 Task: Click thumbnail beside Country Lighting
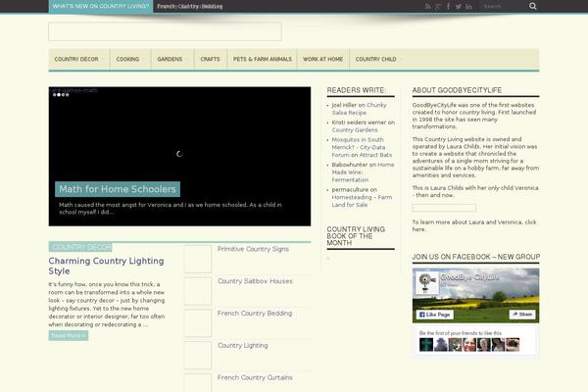[x=198, y=355]
